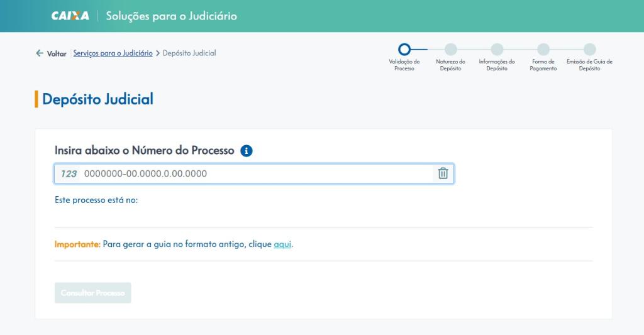Open the info icon next to Número do Processo
The height and width of the screenshot is (335, 644).
247,151
